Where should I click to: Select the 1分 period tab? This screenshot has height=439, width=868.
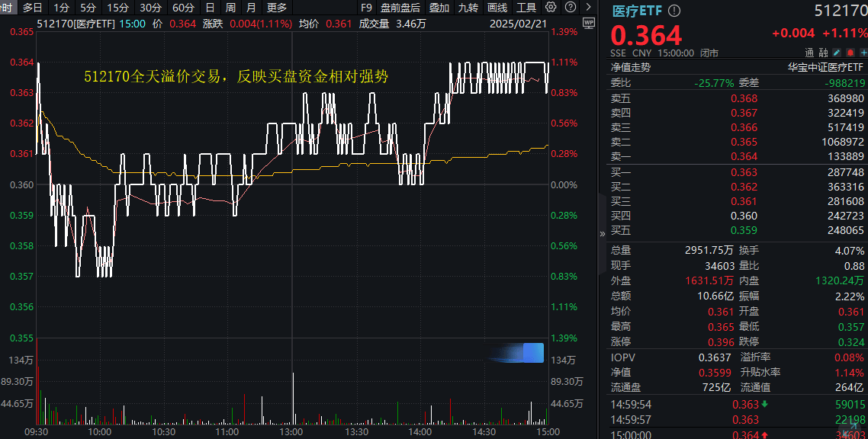click(x=62, y=7)
